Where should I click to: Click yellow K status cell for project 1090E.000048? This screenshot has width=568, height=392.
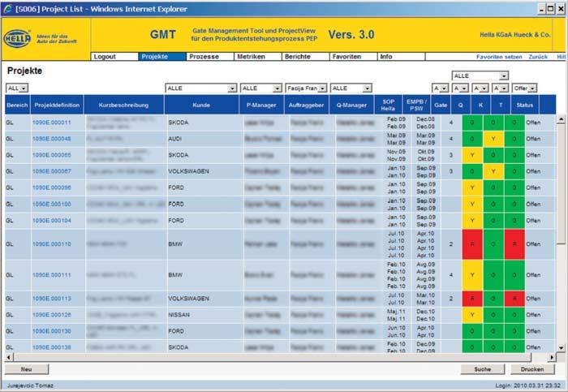493,139
